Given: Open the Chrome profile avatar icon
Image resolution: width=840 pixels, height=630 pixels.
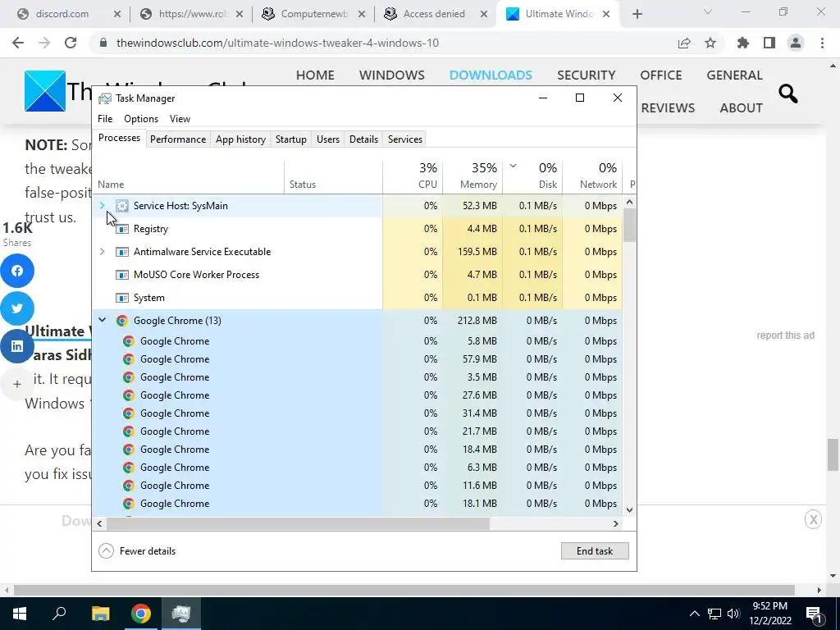Looking at the screenshot, I should pyautogui.click(x=796, y=43).
